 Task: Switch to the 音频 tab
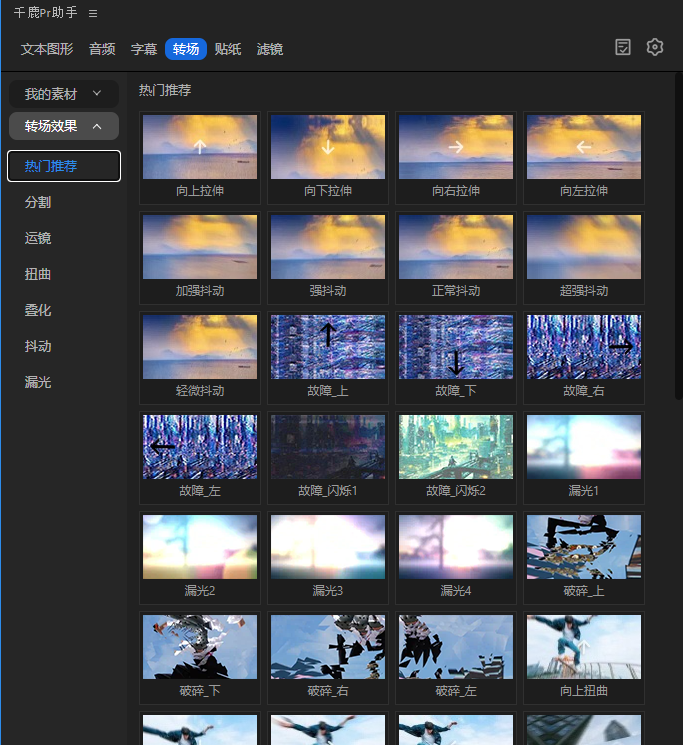102,49
